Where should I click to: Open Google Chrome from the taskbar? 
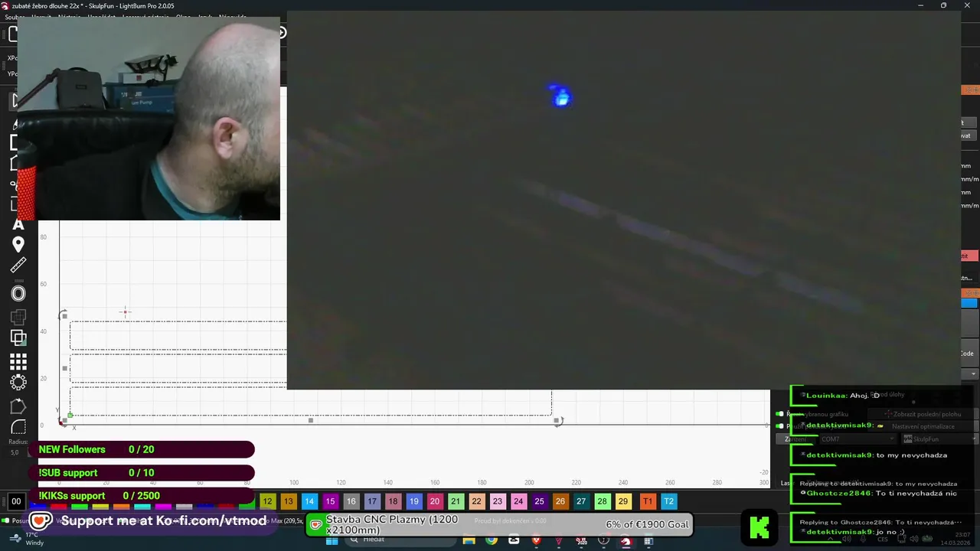492,540
